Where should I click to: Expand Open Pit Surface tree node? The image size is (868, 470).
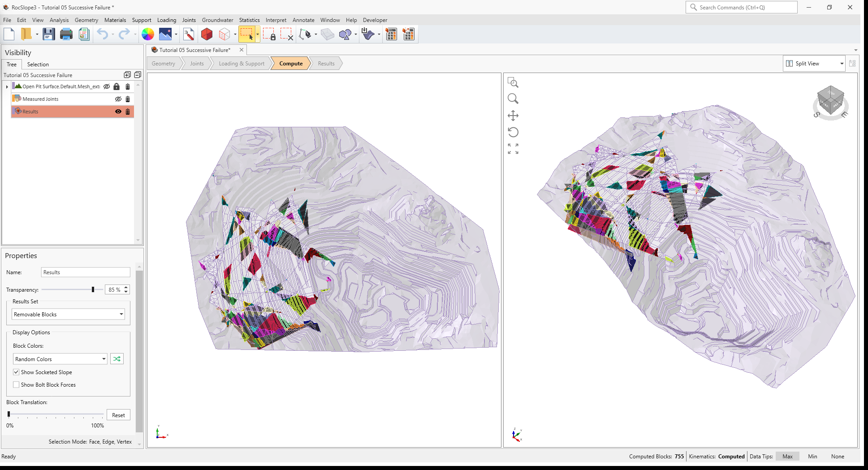click(7, 86)
